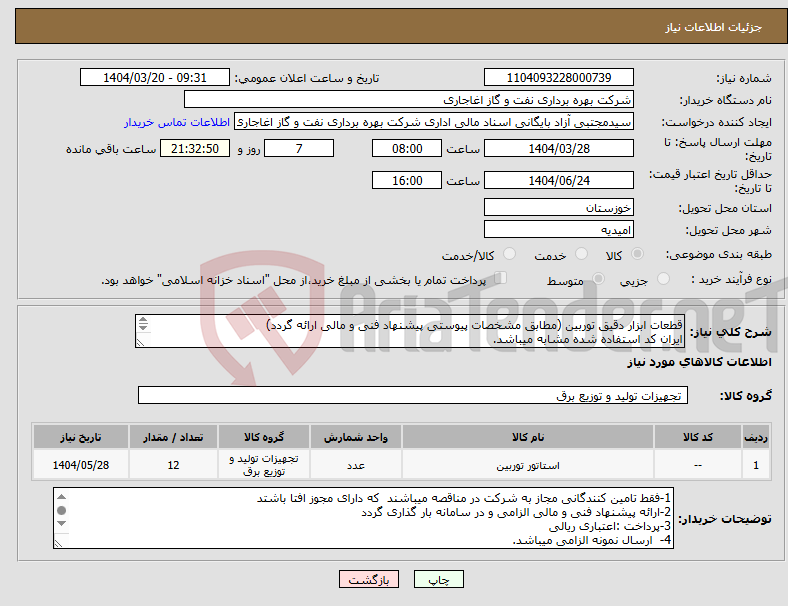This screenshot has height=606, width=788.
Task: Click column header نام کالا
Action: click(x=528, y=437)
